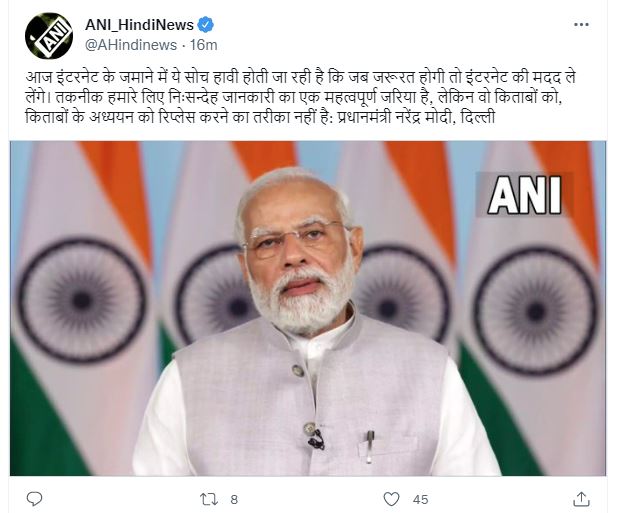Open the ANI profile avatar
626x513 pixels.
(49, 36)
